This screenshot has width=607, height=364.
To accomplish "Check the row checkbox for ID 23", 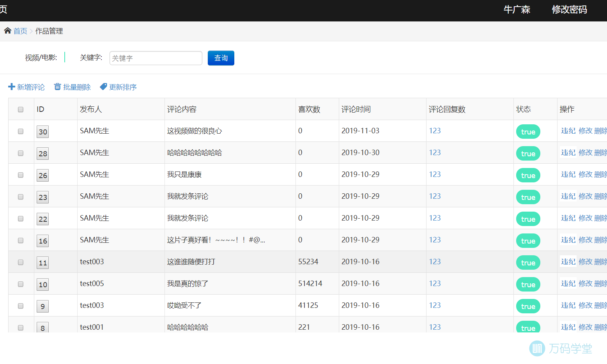I will click(21, 197).
